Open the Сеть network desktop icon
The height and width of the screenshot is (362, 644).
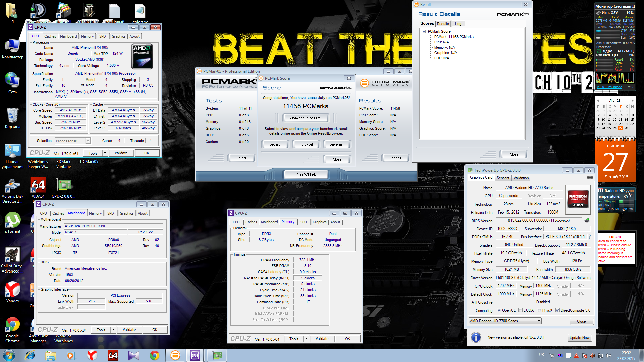coord(12,83)
